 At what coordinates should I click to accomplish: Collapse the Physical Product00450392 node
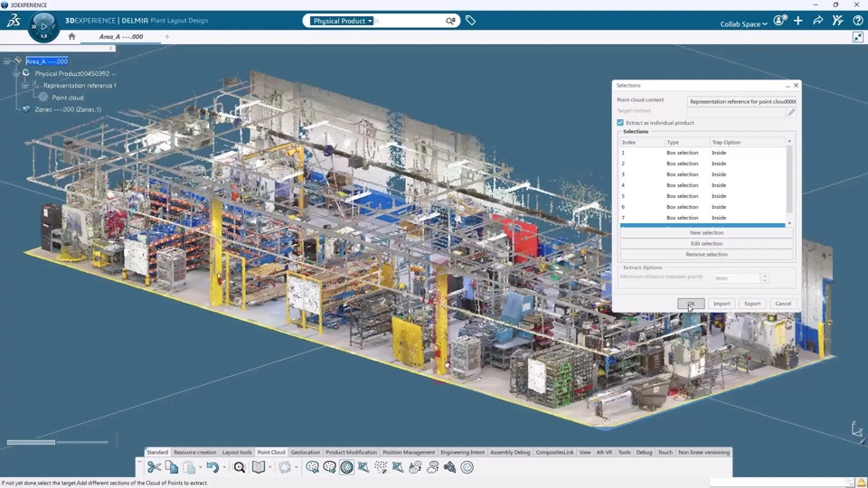coord(16,73)
